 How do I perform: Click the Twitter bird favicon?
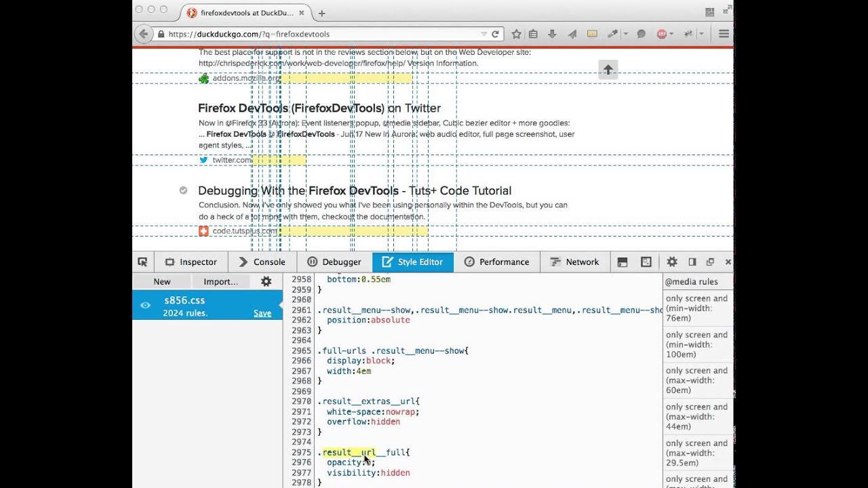[x=203, y=160]
